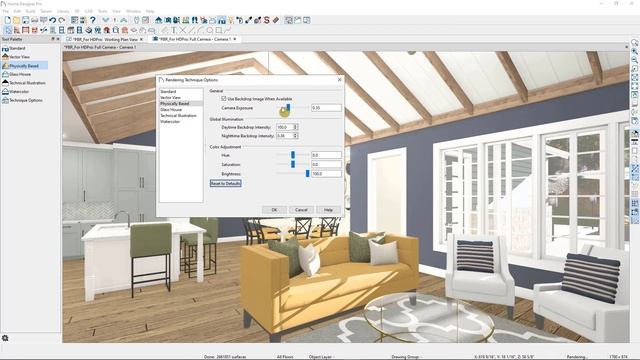Image resolution: width=640 pixels, height=360 pixels.
Task: Click the Undo arrow icon
Action: (x=52, y=20)
